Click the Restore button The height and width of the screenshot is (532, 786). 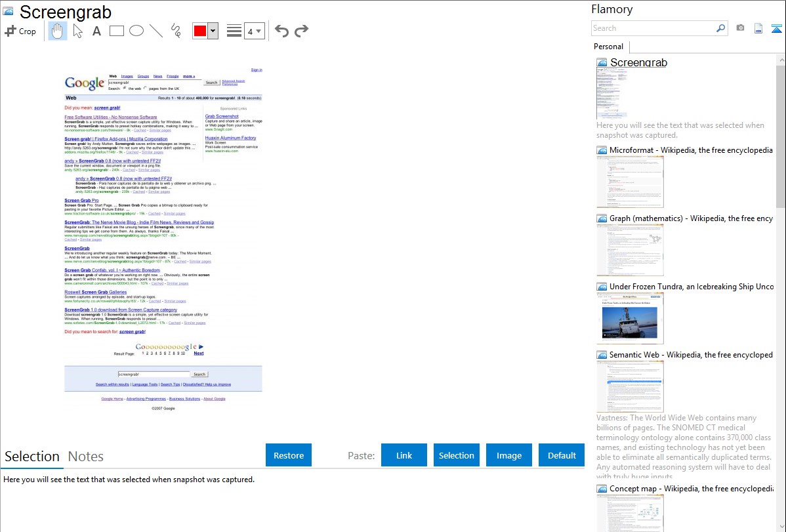click(289, 455)
